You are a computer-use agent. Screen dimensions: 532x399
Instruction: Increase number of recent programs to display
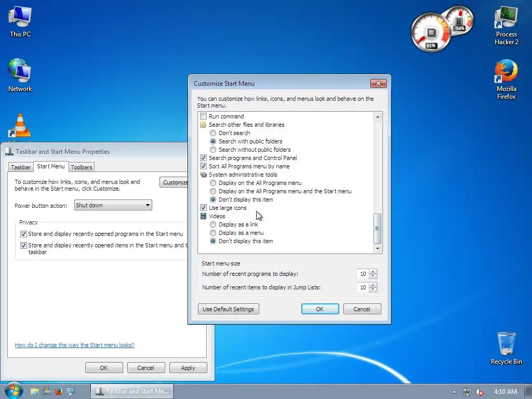pos(373,271)
